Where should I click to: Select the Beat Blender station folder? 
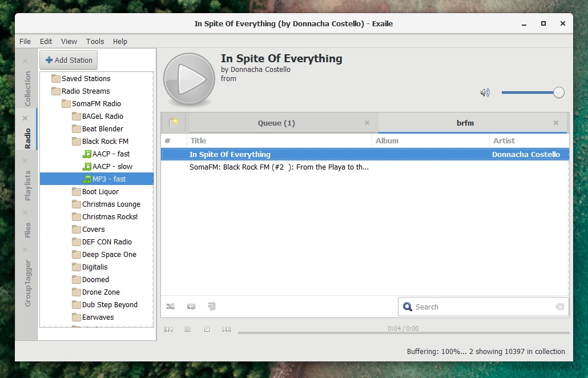[102, 128]
